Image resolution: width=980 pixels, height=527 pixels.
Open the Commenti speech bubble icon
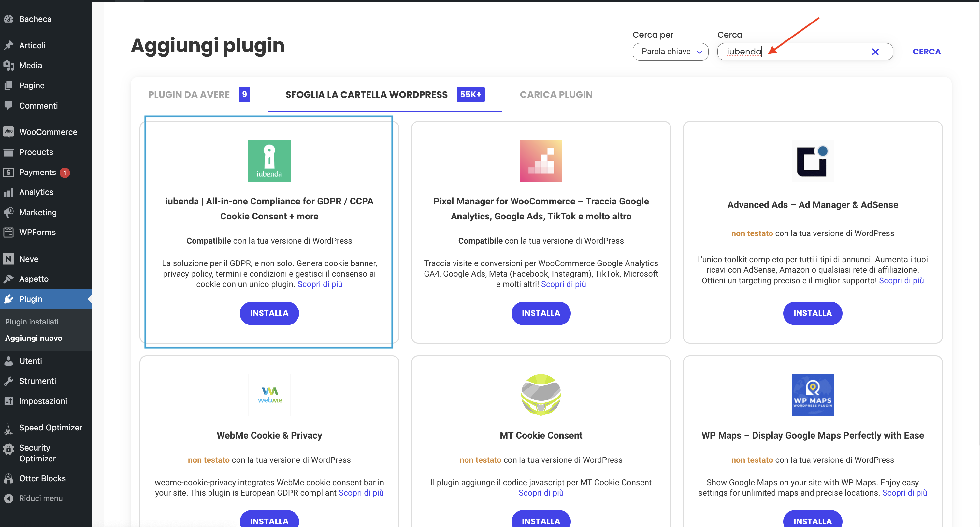9,105
